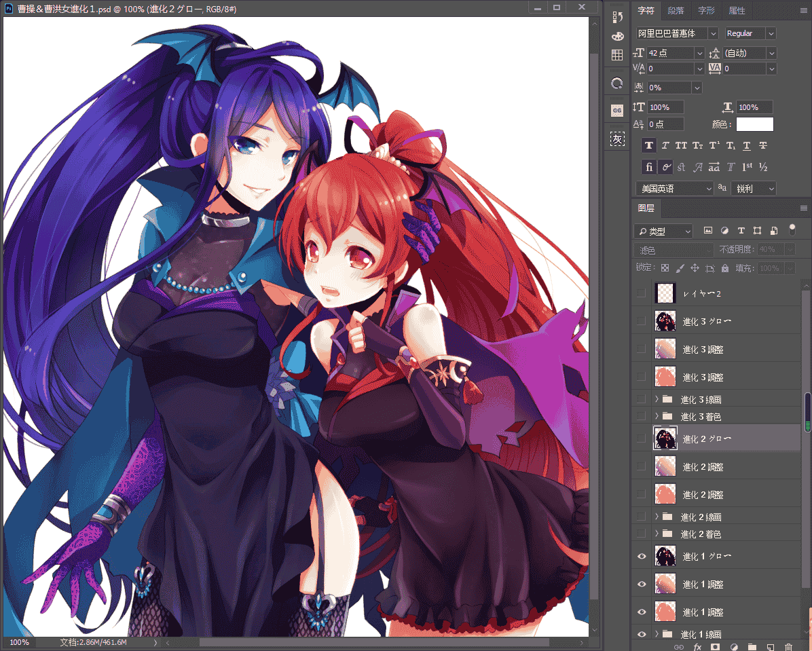
Task: Toggle faux italic text style
Action: click(x=665, y=145)
